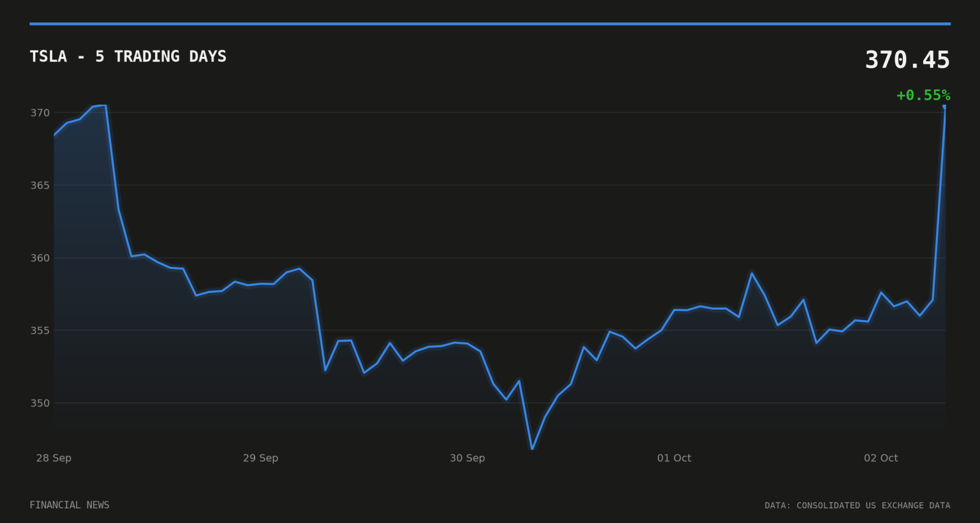
Task: Click the 360 y-axis tick label
Action: click(40, 258)
